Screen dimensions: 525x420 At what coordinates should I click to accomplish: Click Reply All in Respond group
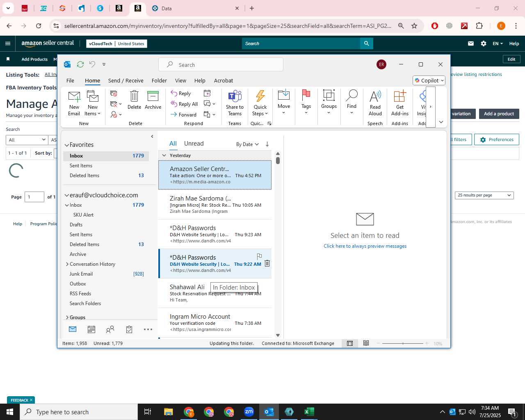coord(184,104)
